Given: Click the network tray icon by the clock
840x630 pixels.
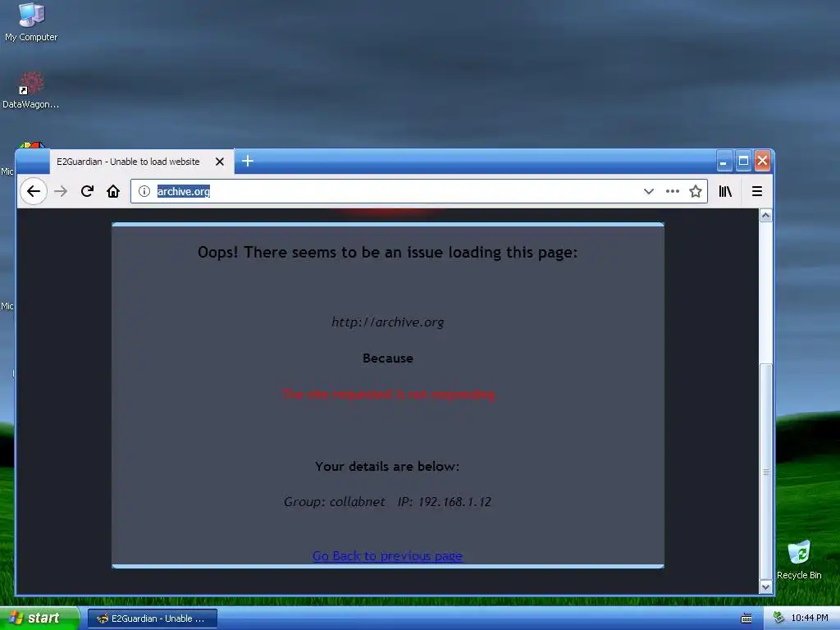Looking at the screenshot, I should [779, 618].
